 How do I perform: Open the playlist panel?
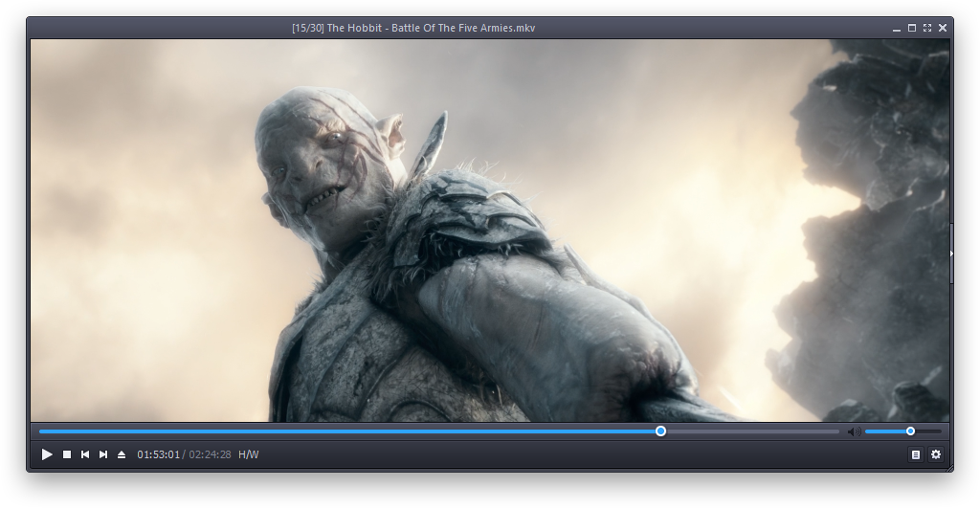tap(916, 454)
